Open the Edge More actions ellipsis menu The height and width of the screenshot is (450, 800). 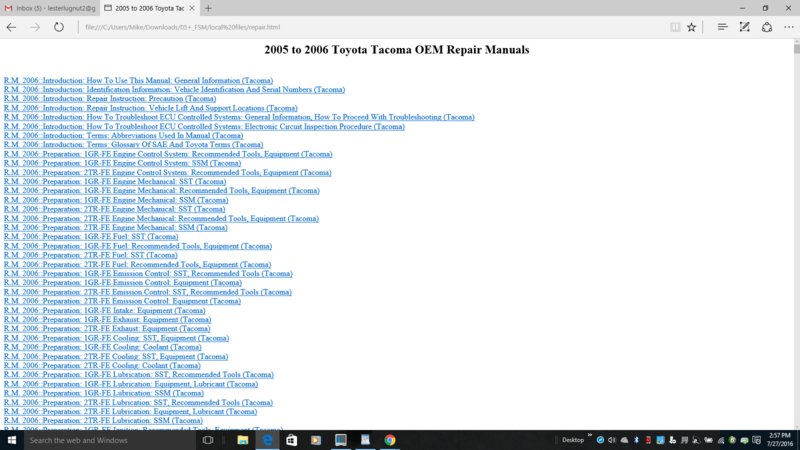[789, 27]
